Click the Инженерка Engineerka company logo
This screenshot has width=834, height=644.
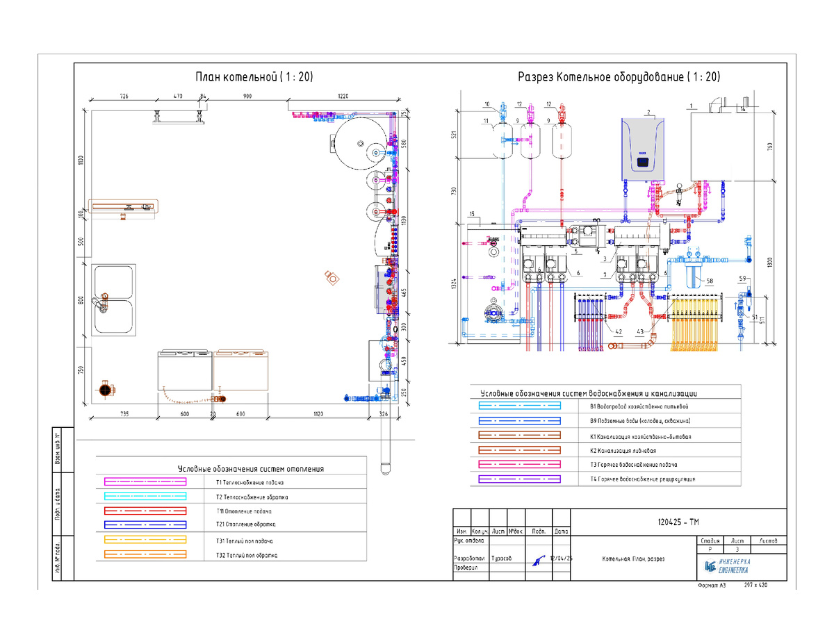(727, 565)
